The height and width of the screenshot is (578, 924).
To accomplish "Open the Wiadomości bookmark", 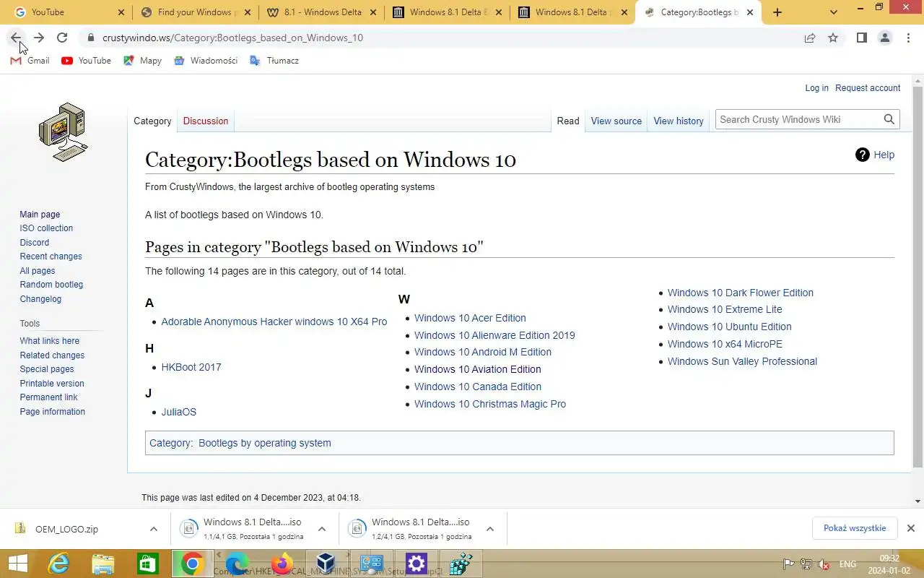I will tap(206, 61).
